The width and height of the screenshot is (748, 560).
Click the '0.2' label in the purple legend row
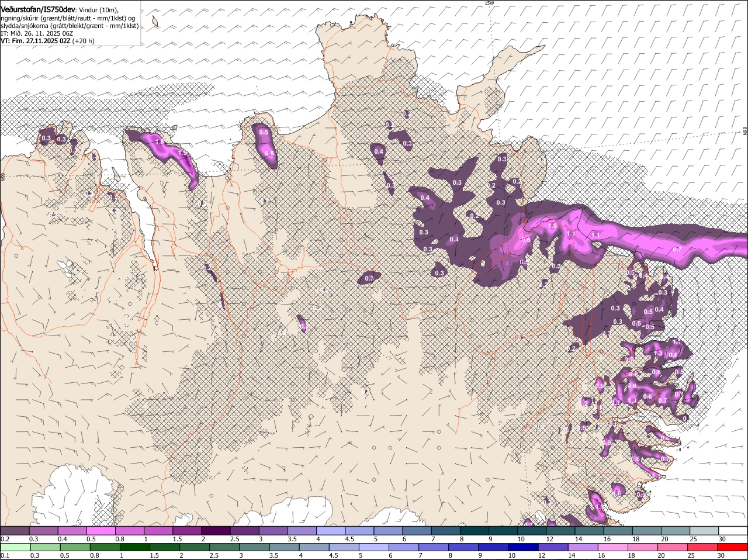point(5,538)
